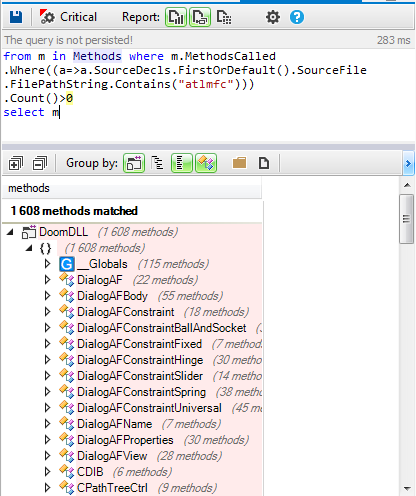The height and width of the screenshot is (496, 416).
Task: Collapse all results with minus icon
Action: (x=40, y=163)
